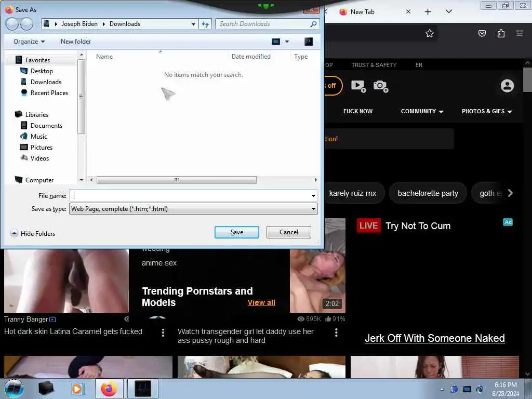The width and height of the screenshot is (532, 399).
Task: Click the folder icon at start of address bar
Action: [x=46, y=24]
